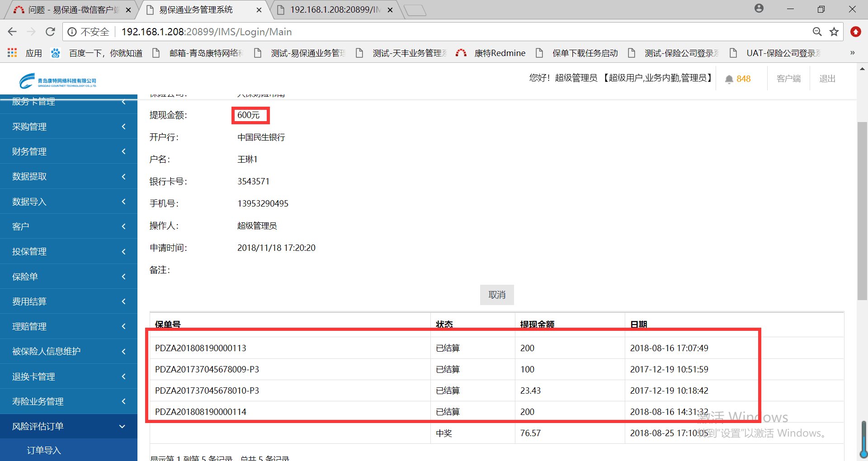The height and width of the screenshot is (461, 868).
Task: Open the Chrome profile avatar icon
Action: coord(759,9)
